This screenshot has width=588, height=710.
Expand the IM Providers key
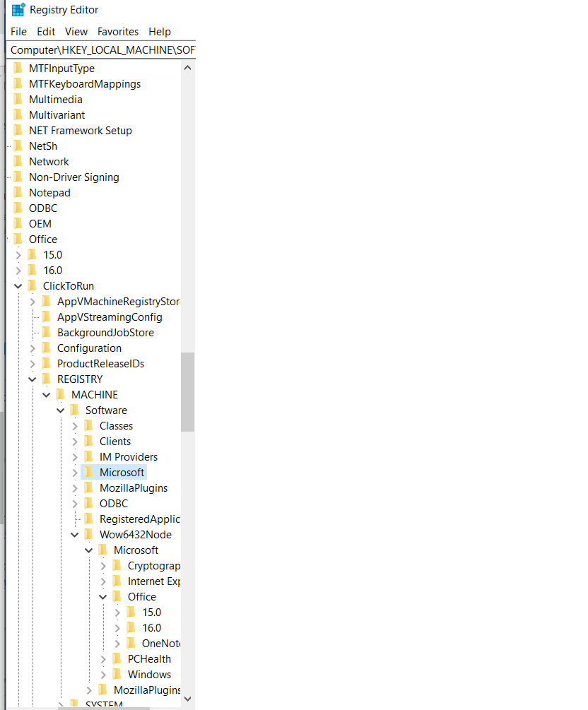(x=75, y=457)
